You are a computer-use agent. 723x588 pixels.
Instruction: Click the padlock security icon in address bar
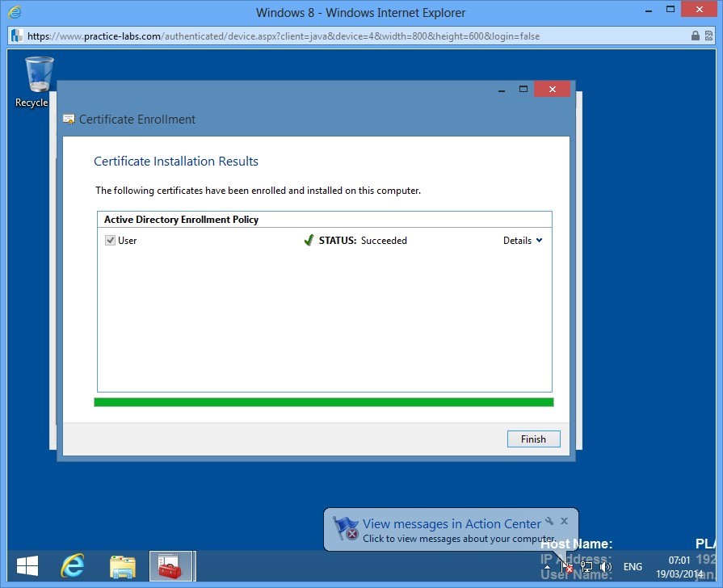pos(696,36)
